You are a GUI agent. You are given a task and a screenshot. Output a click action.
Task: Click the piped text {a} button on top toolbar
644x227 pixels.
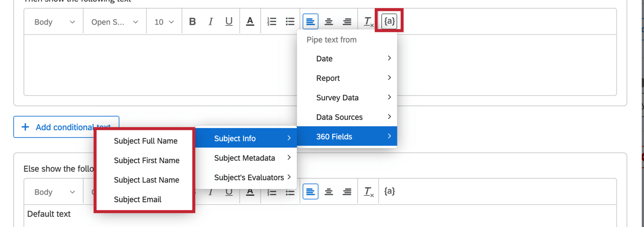point(389,21)
